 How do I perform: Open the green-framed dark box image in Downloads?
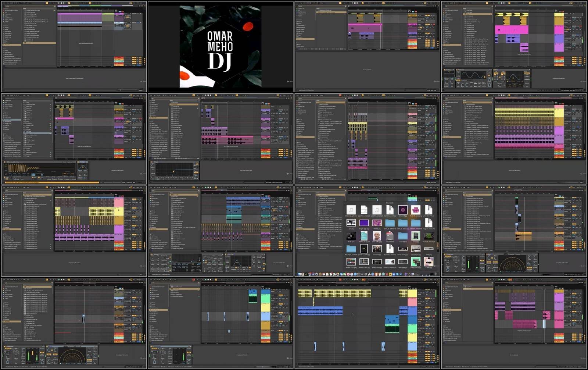[x=416, y=236]
